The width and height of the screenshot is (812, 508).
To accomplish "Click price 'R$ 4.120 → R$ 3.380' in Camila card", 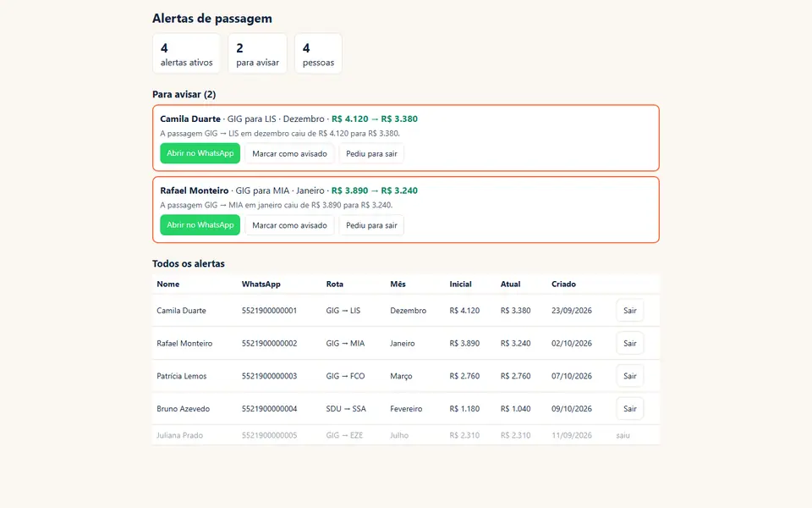I will coord(375,119).
